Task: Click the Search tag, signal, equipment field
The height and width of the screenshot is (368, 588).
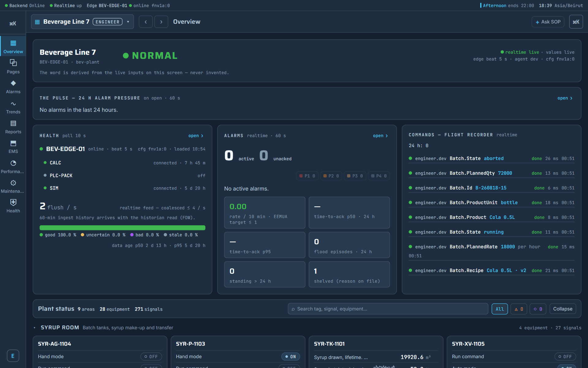Action: pos(388,309)
